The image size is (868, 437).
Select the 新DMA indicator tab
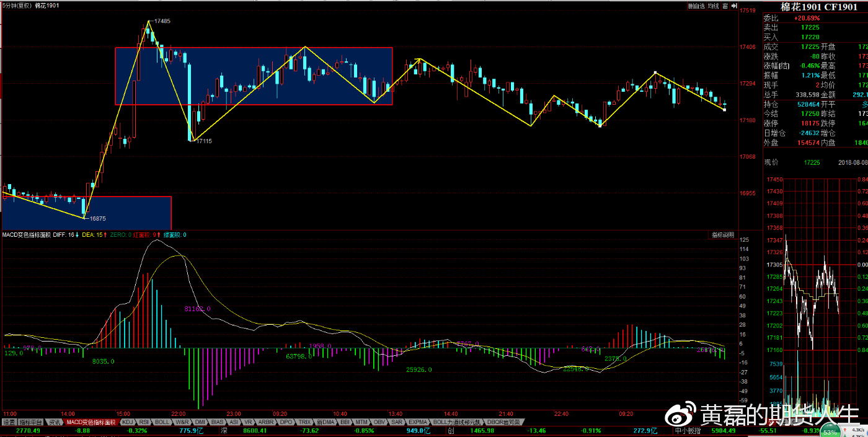(326, 422)
